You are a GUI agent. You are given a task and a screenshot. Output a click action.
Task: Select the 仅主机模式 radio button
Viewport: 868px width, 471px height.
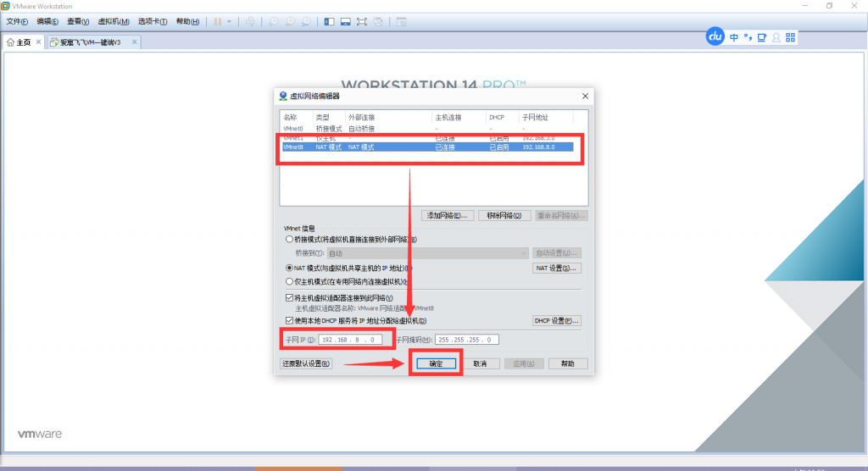(290, 282)
